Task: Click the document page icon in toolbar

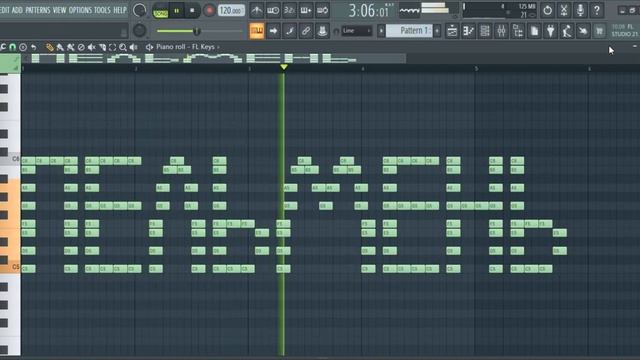Action: 534,31
